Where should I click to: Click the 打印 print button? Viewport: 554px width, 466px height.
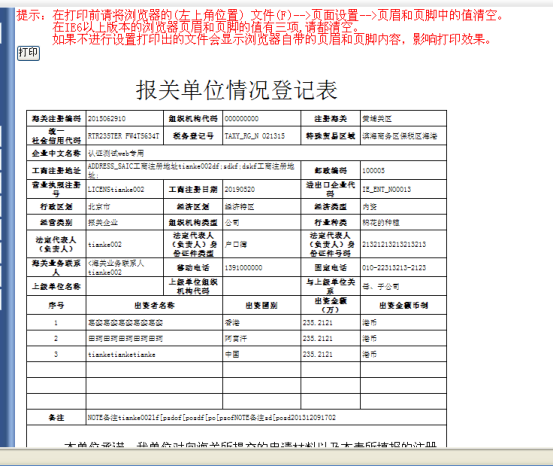click(28, 53)
